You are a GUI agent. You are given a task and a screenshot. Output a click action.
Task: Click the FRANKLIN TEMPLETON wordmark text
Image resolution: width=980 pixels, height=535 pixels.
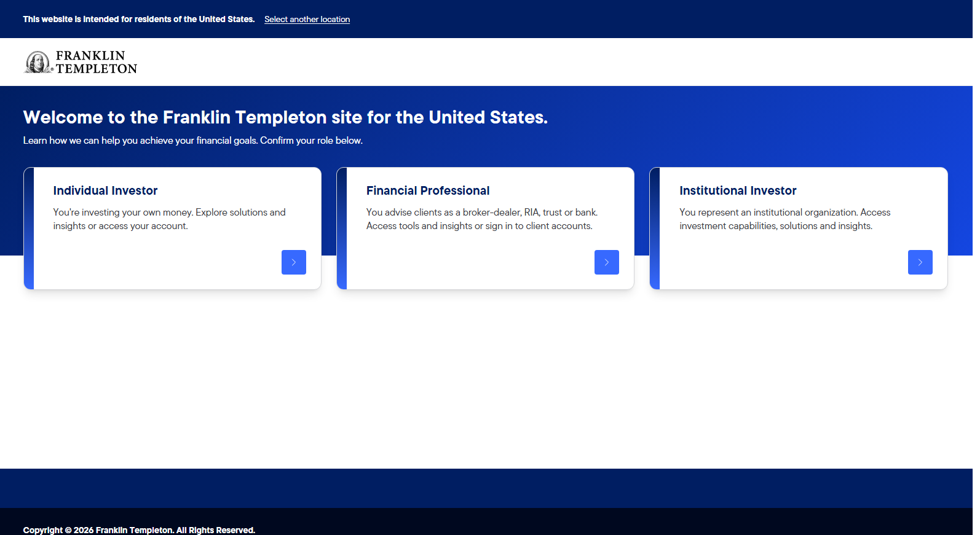point(97,63)
